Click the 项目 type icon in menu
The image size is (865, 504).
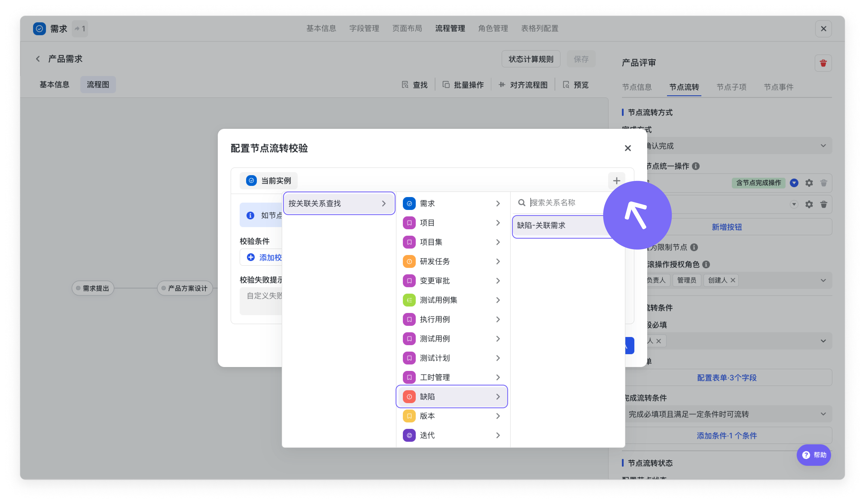point(409,223)
